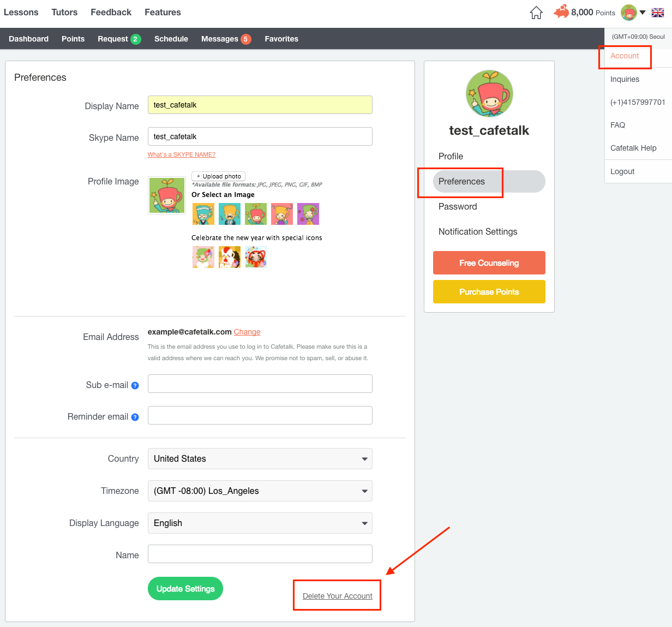This screenshot has width=672, height=627.
Task: Click the Display Name input field
Action: (x=260, y=105)
